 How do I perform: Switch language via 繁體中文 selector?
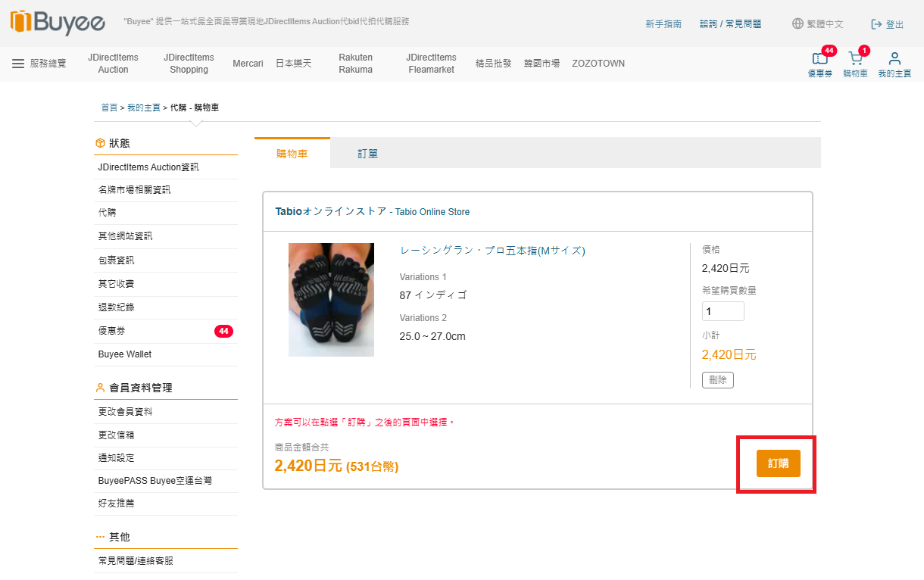click(x=825, y=24)
